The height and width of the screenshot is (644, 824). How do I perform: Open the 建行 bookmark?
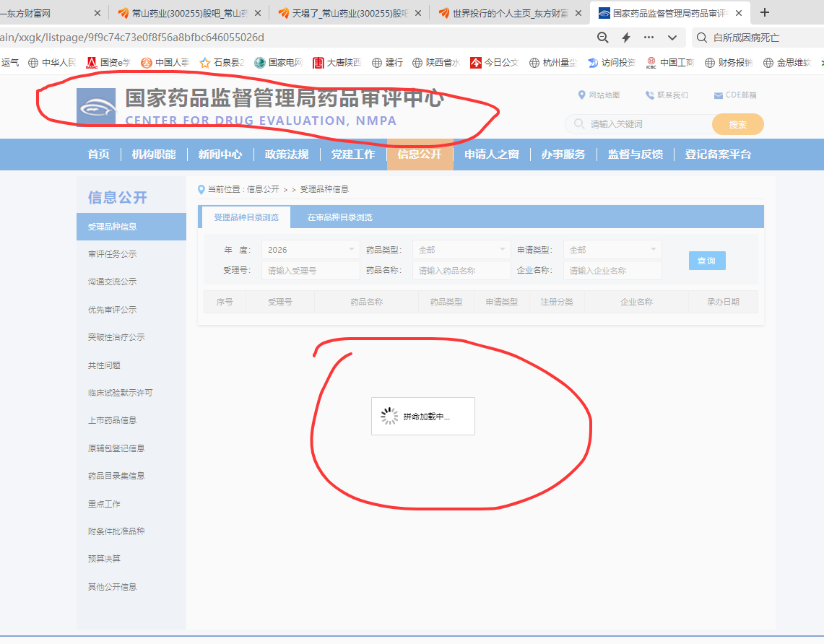pyautogui.click(x=387, y=63)
